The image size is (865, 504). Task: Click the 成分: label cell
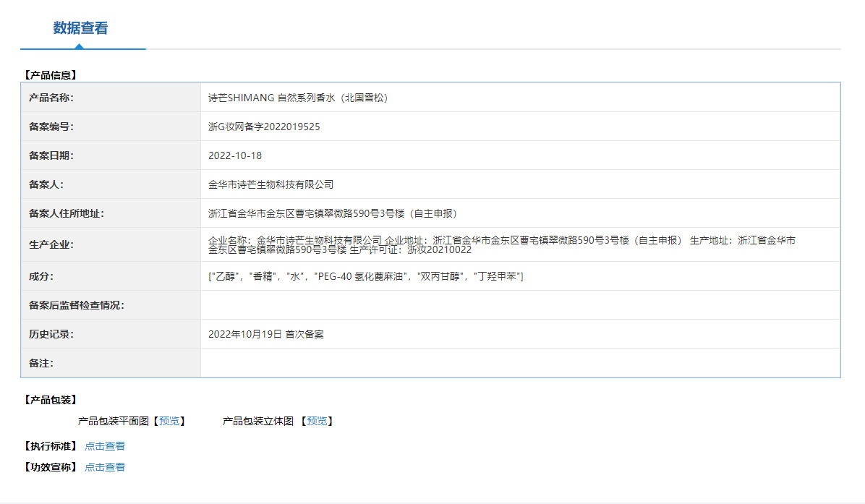click(111, 276)
